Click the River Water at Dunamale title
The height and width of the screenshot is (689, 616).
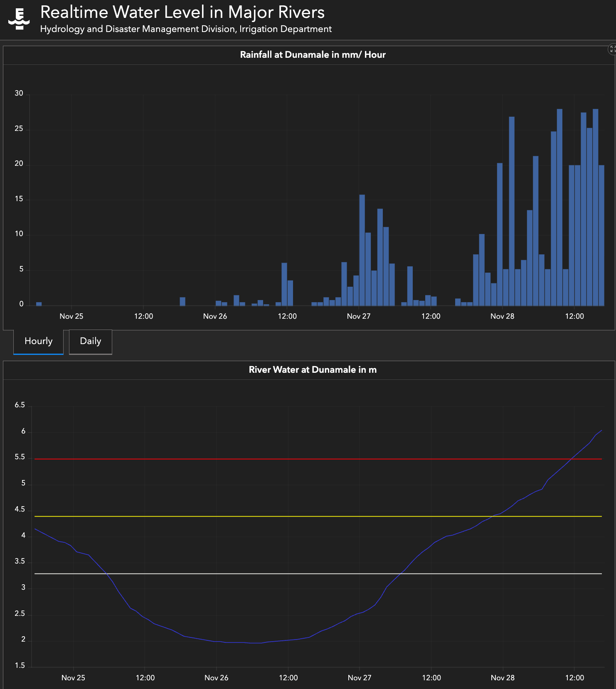click(x=313, y=370)
